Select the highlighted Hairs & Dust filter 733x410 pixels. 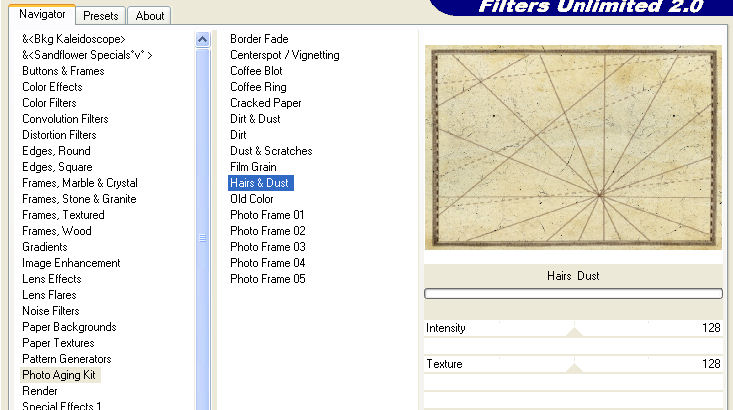point(260,183)
